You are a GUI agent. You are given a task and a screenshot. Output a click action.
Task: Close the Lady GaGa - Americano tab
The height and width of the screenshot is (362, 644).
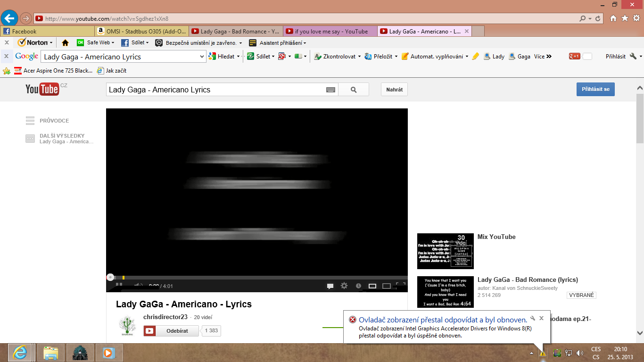pos(467,32)
